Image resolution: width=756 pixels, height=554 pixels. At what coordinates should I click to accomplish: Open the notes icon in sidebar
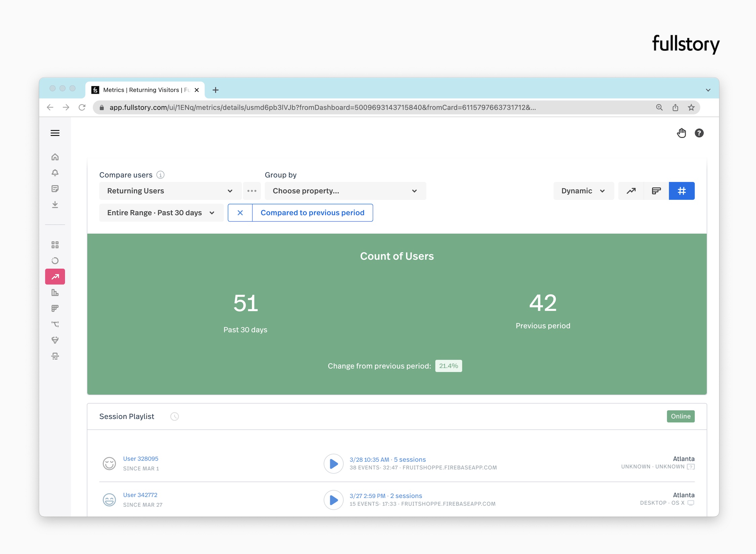tap(55, 188)
